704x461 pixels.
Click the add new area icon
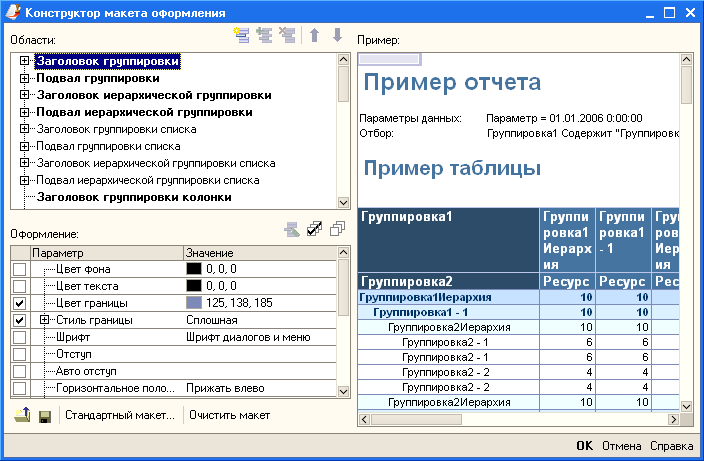pyautogui.click(x=240, y=36)
